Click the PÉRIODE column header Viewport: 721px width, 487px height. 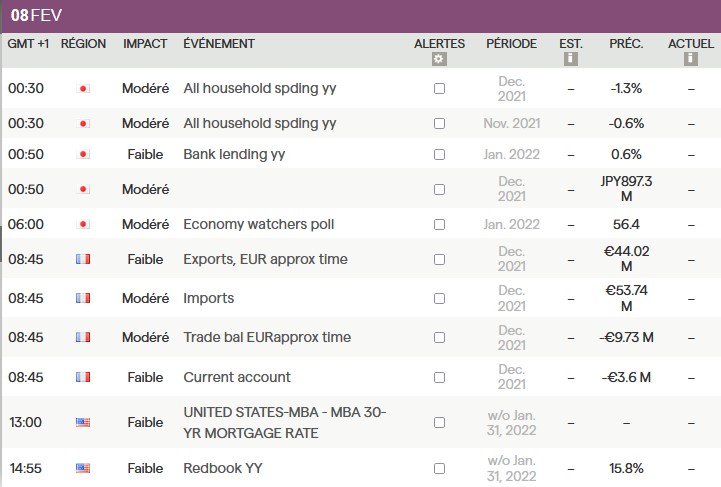click(x=511, y=44)
